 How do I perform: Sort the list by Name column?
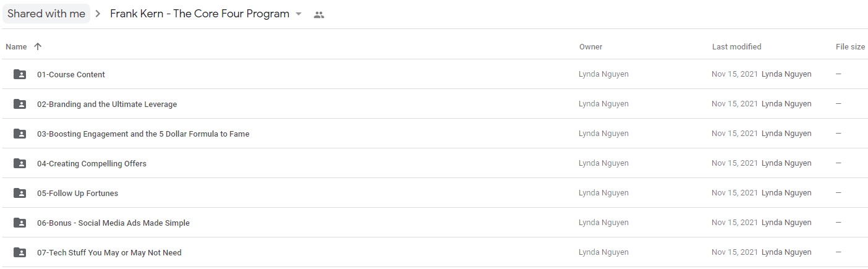click(16, 46)
